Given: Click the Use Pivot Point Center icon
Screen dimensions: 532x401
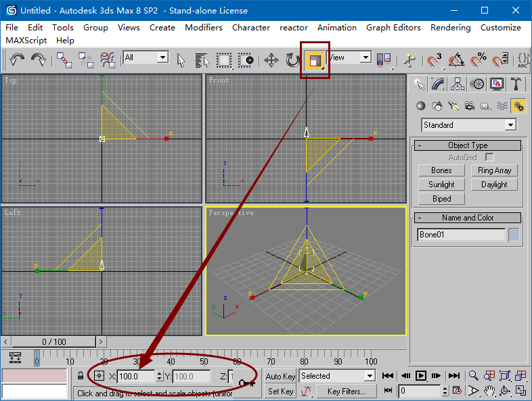Looking at the screenshot, I should tap(384, 60).
